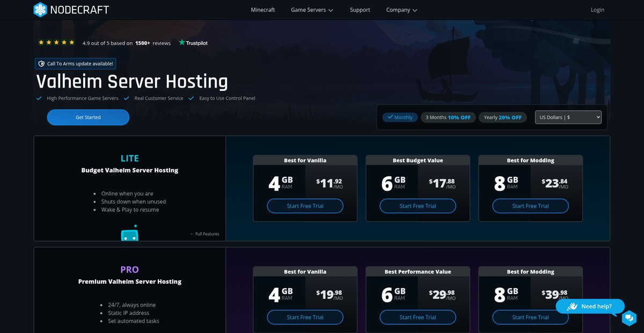
Task: Click the $23.84/MO price
Action: coord(555,183)
